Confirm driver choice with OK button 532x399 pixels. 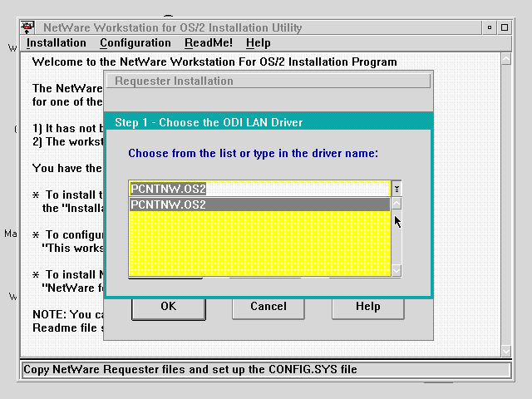click(x=169, y=308)
